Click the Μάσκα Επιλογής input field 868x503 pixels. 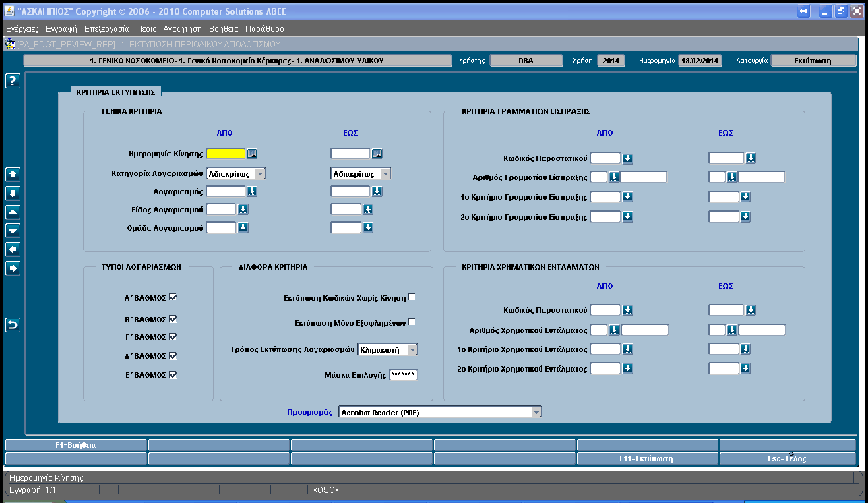coord(404,375)
